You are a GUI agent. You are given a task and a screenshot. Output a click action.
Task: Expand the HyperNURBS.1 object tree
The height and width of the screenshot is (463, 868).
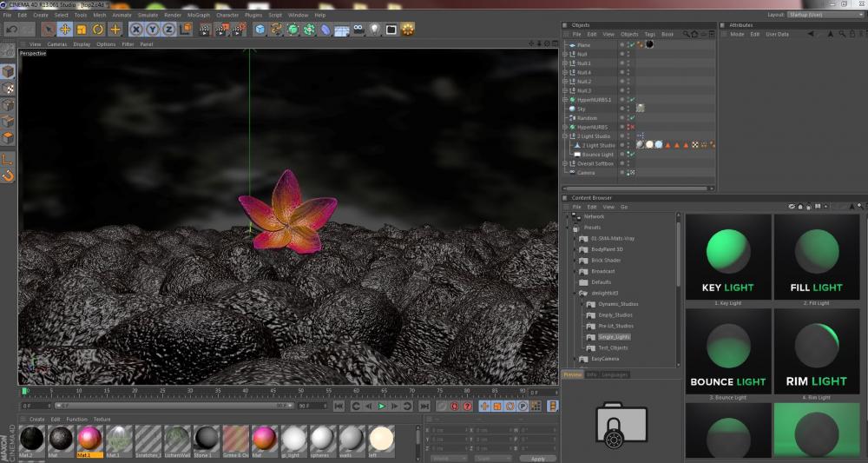point(565,100)
